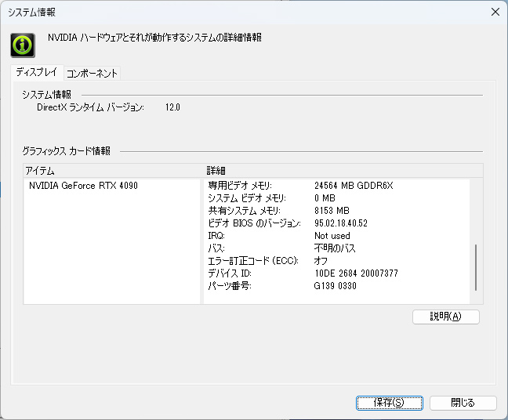Select the 専用ビデオ メモリ row label
This screenshot has height=420, width=508.
click(240, 186)
